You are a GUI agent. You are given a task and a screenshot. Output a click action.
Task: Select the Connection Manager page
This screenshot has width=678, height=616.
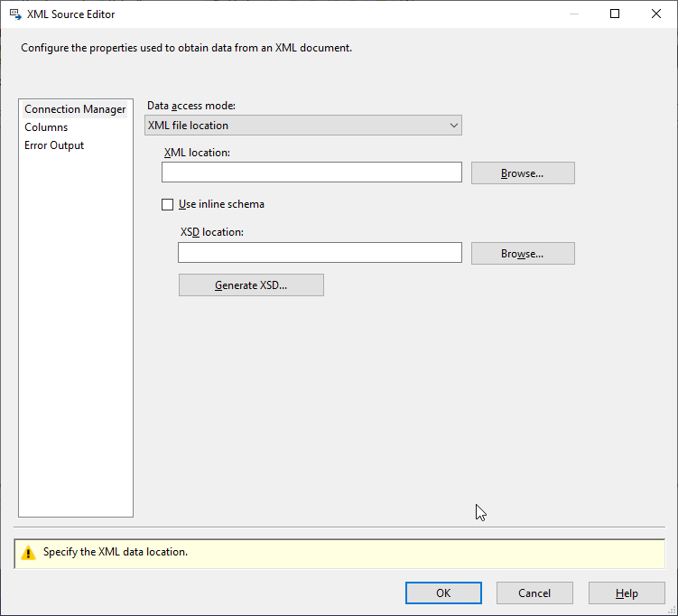tap(75, 109)
